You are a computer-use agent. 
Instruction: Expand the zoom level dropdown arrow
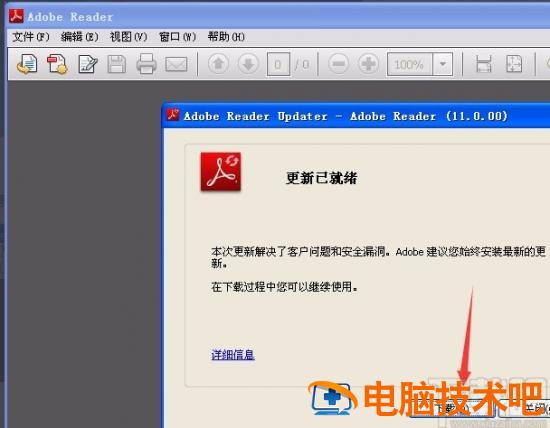point(443,64)
